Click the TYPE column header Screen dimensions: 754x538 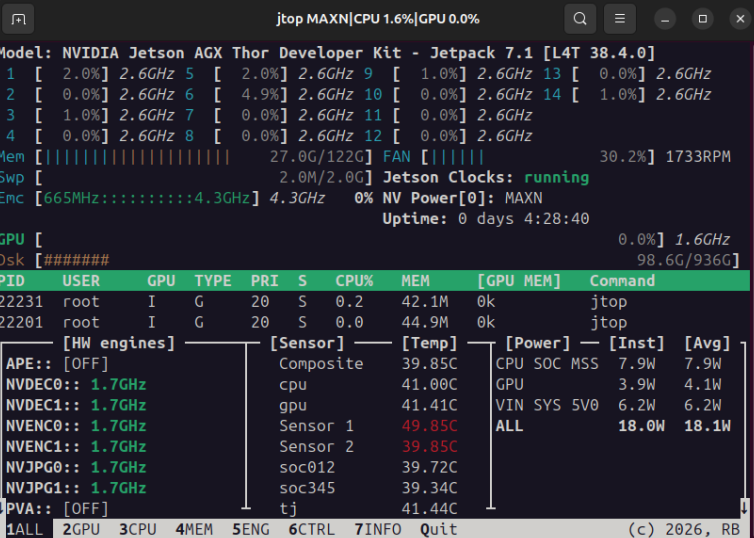coord(213,281)
